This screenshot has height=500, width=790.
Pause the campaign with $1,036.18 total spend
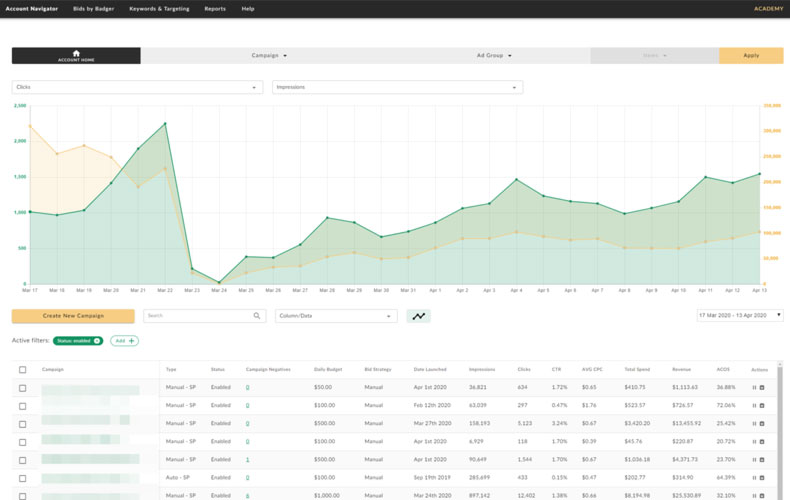click(x=754, y=460)
